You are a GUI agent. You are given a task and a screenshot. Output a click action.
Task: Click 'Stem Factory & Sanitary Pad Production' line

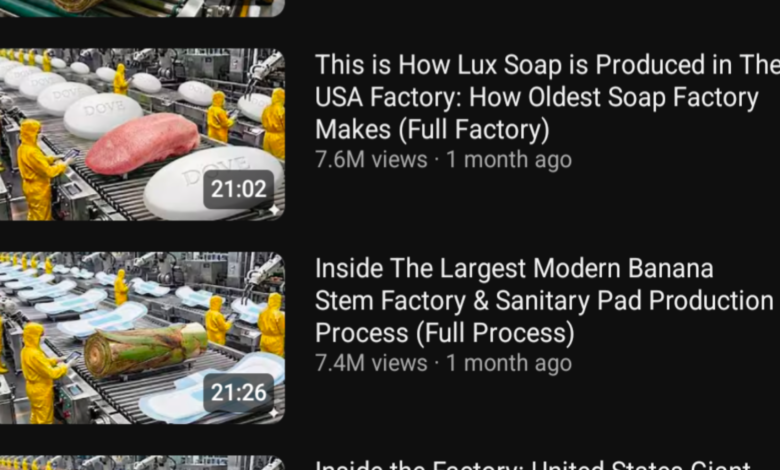[x=544, y=300]
